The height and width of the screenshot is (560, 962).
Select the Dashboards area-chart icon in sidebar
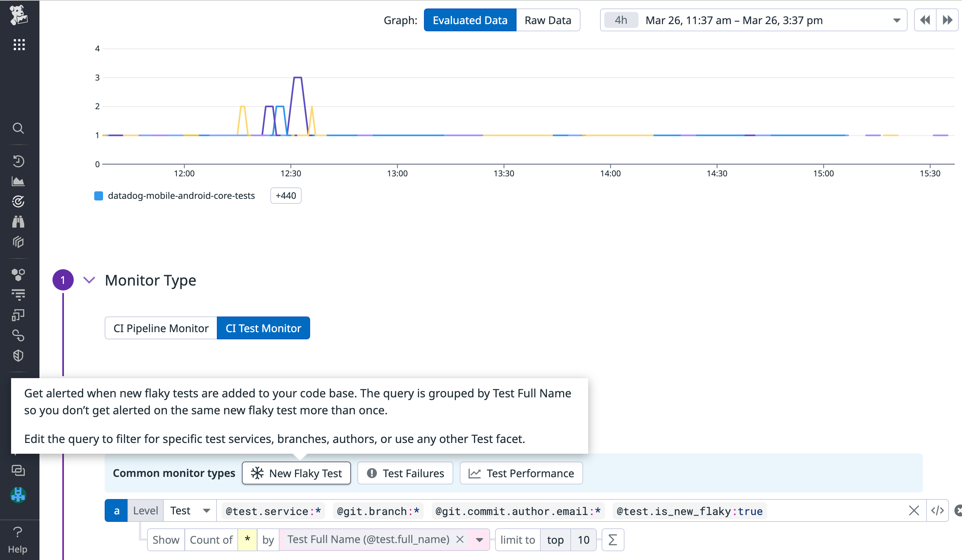point(18,182)
